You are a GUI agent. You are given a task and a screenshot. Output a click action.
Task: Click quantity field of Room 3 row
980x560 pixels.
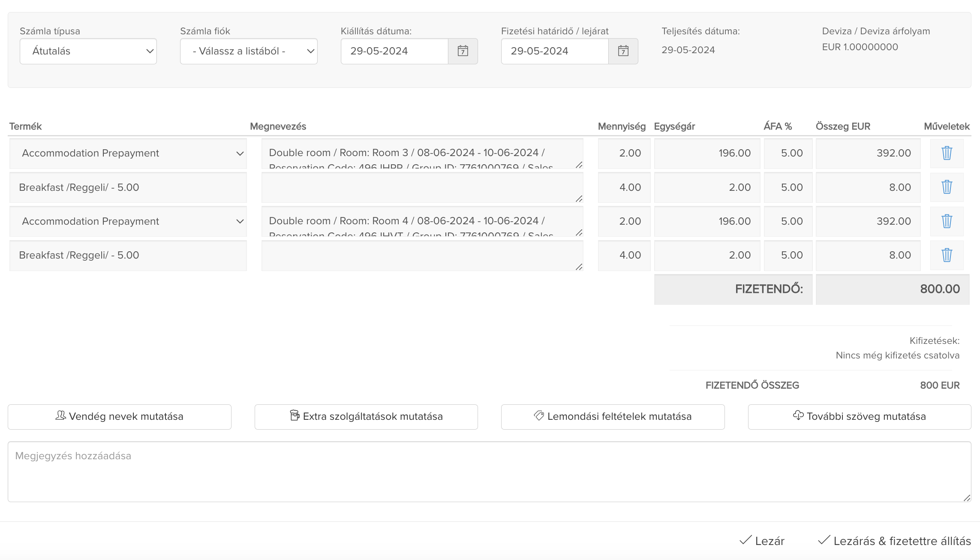click(x=624, y=153)
